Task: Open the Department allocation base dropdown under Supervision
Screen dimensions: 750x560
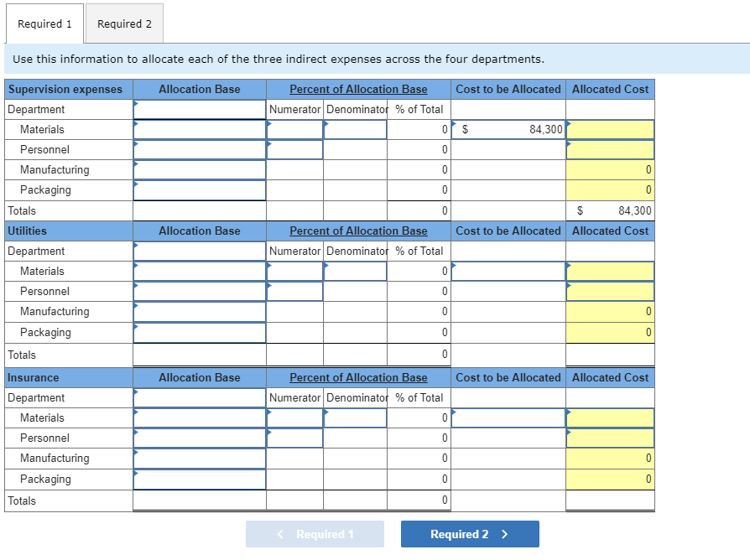Action: click(199, 109)
